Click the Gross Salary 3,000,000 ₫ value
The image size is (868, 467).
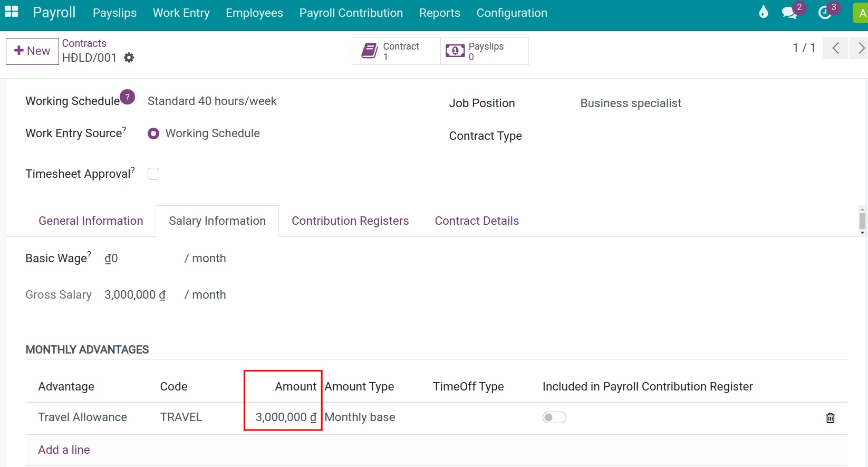[x=135, y=294]
